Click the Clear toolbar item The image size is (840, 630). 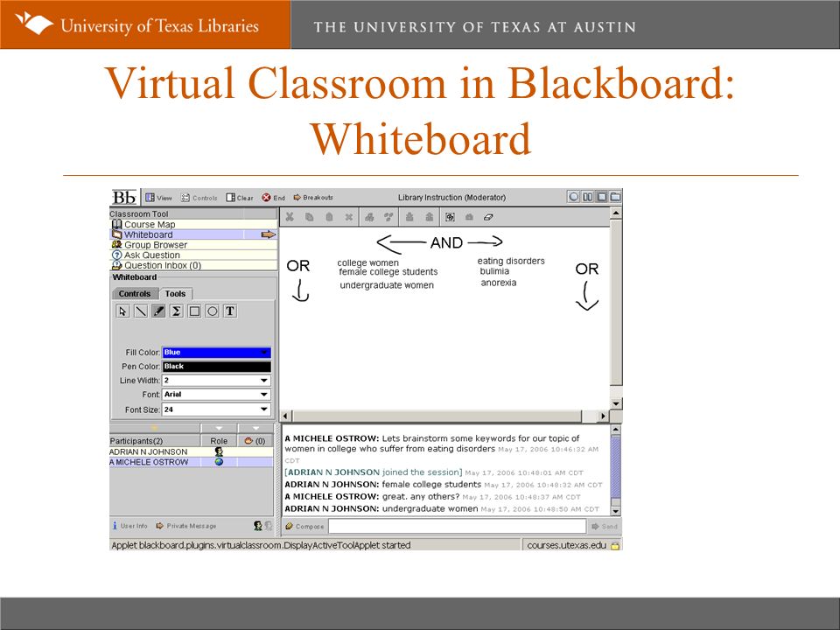click(x=240, y=198)
